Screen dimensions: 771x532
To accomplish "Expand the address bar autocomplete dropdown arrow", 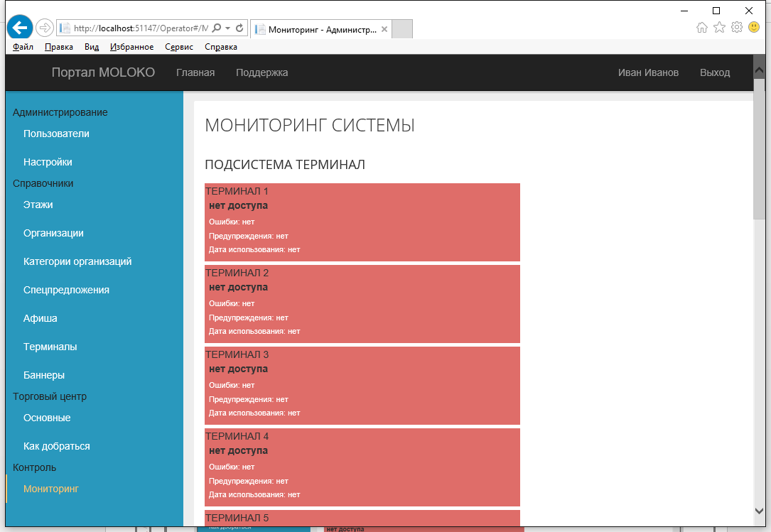I will tap(227, 28).
